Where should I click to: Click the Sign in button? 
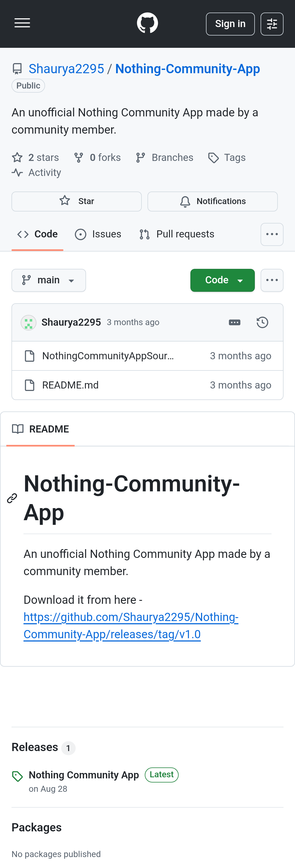tap(230, 24)
